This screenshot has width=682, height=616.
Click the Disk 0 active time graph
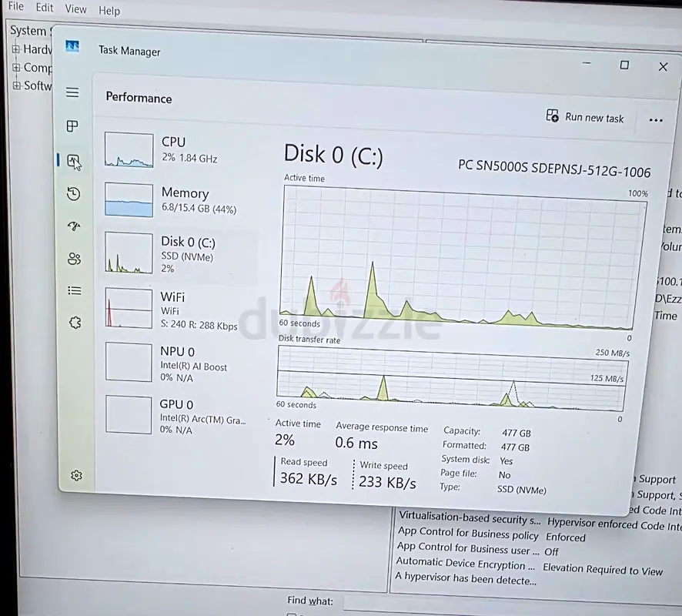463,257
